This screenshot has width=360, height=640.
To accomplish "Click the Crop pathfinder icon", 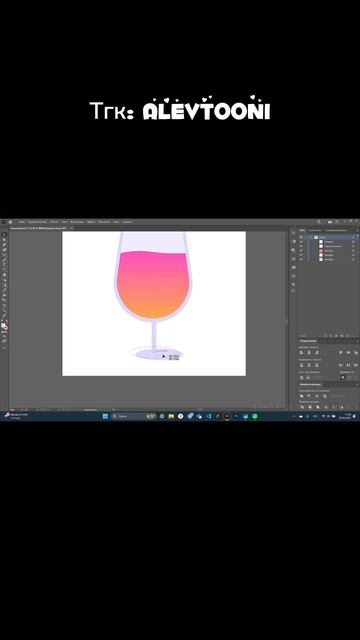I will (x=326, y=407).
